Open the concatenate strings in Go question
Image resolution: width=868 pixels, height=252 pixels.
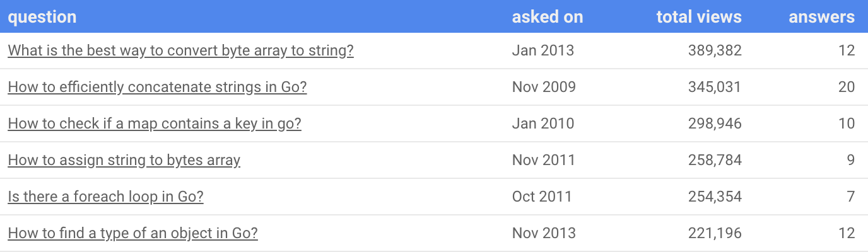click(x=157, y=88)
